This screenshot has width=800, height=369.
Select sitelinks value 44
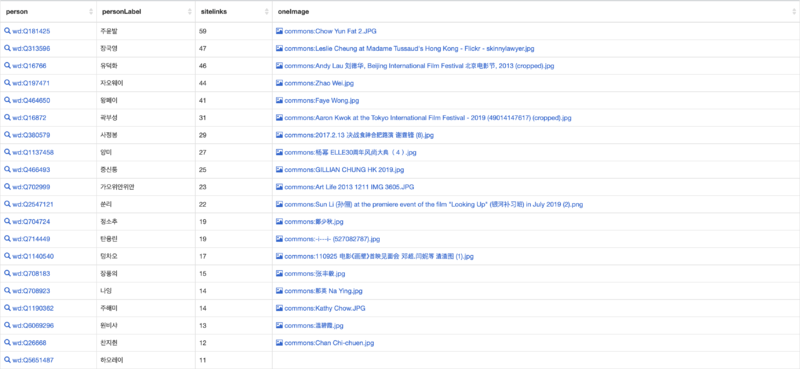[x=203, y=83]
